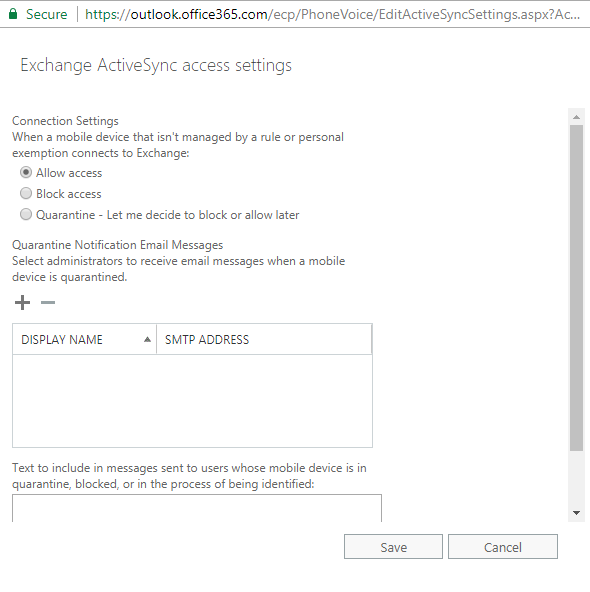Click the empty administrators list area
The image size is (590, 592).
193,401
